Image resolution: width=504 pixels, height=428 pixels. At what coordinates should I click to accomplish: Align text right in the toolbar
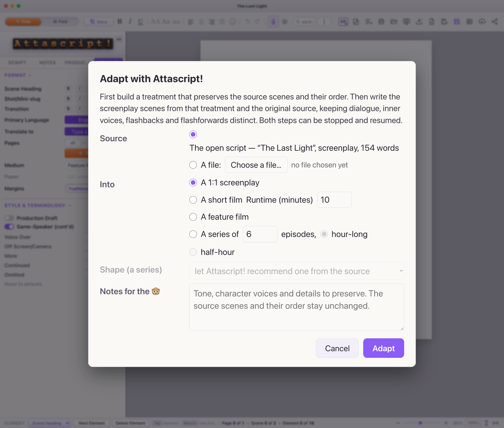[212, 22]
